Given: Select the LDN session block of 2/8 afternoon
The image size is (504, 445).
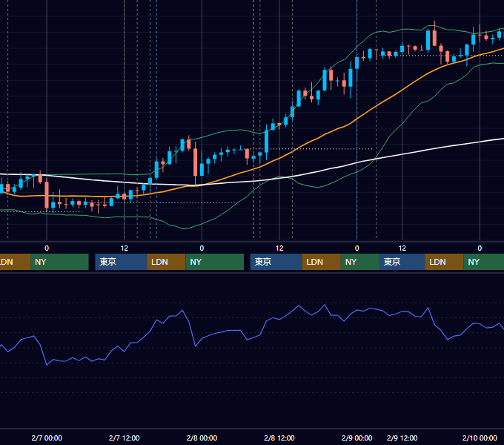Looking at the screenshot, I should (x=322, y=262).
